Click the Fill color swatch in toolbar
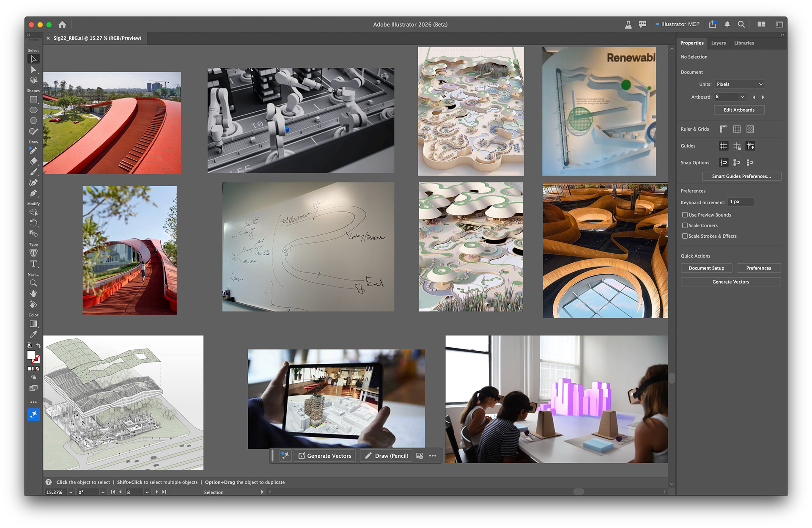Image resolution: width=812 pixels, height=528 pixels. (x=32, y=355)
